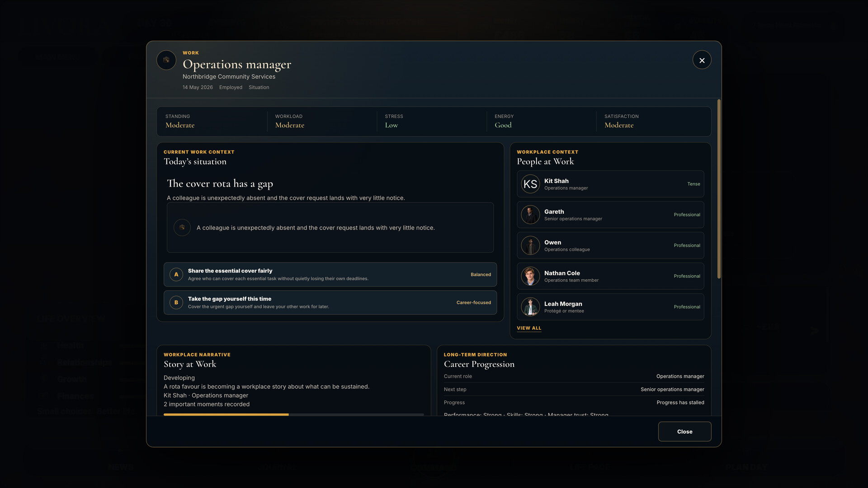
Task: Click the Owen Operations colleague row
Action: click(610, 245)
